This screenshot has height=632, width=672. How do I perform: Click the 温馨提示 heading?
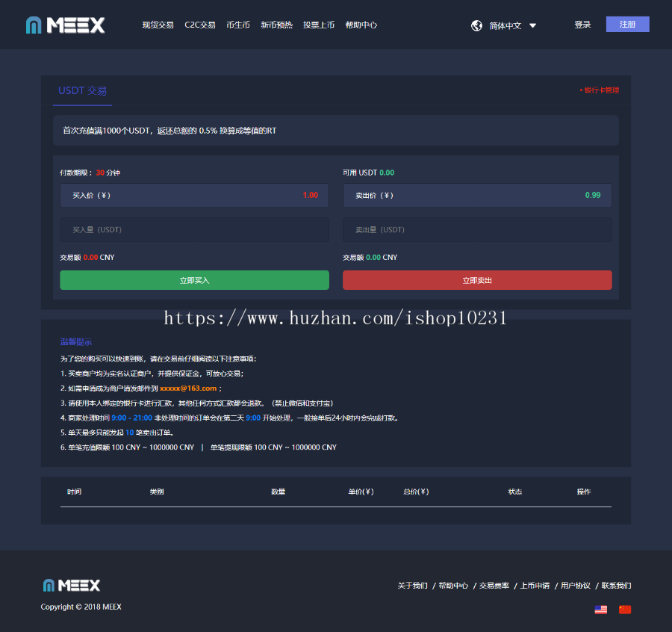[x=76, y=341]
